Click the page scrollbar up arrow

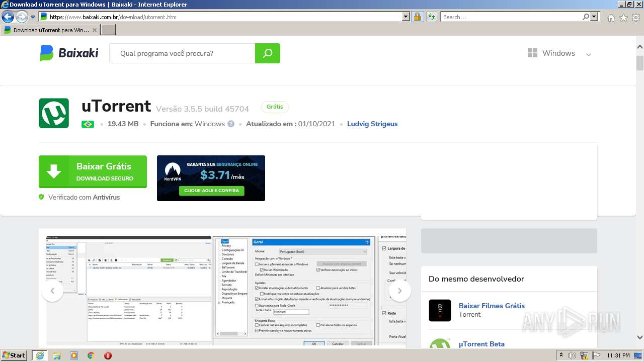point(640,46)
